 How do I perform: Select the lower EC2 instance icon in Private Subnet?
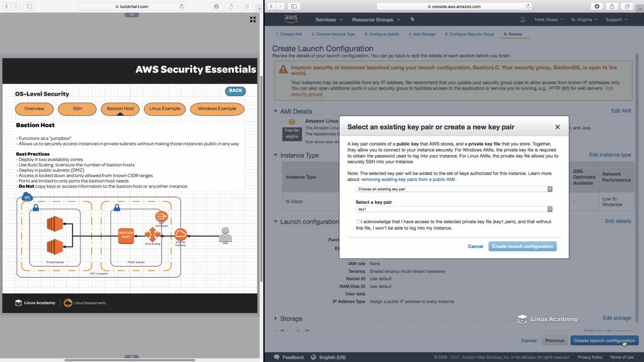click(54, 247)
